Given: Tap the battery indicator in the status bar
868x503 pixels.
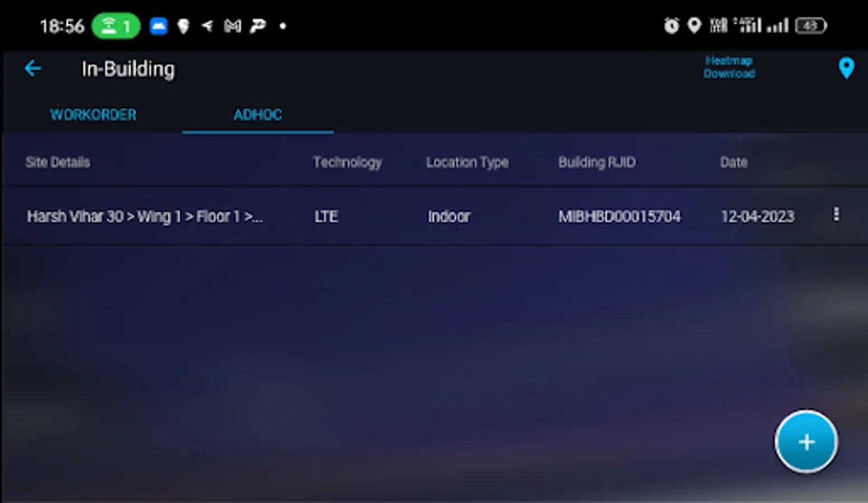Looking at the screenshot, I should point(812,25).
